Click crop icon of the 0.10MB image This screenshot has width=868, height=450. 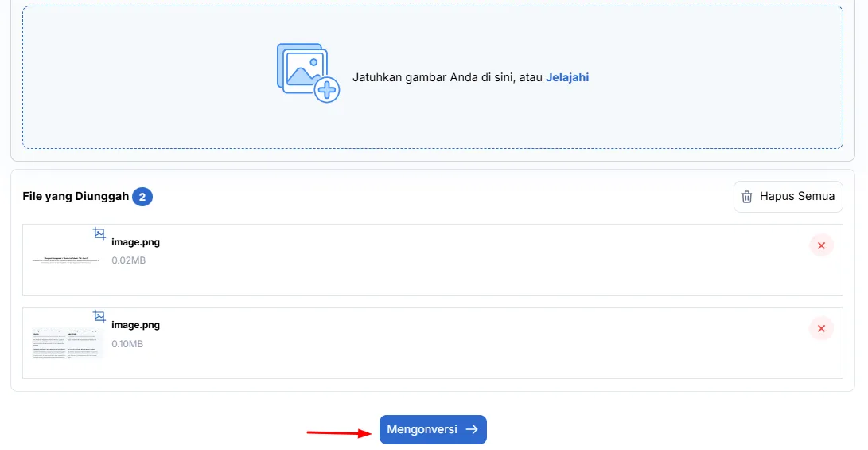point(99,316)
